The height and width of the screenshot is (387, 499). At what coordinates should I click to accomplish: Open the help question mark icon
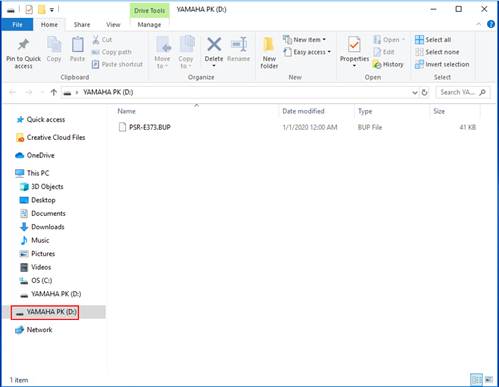[491, 24]
